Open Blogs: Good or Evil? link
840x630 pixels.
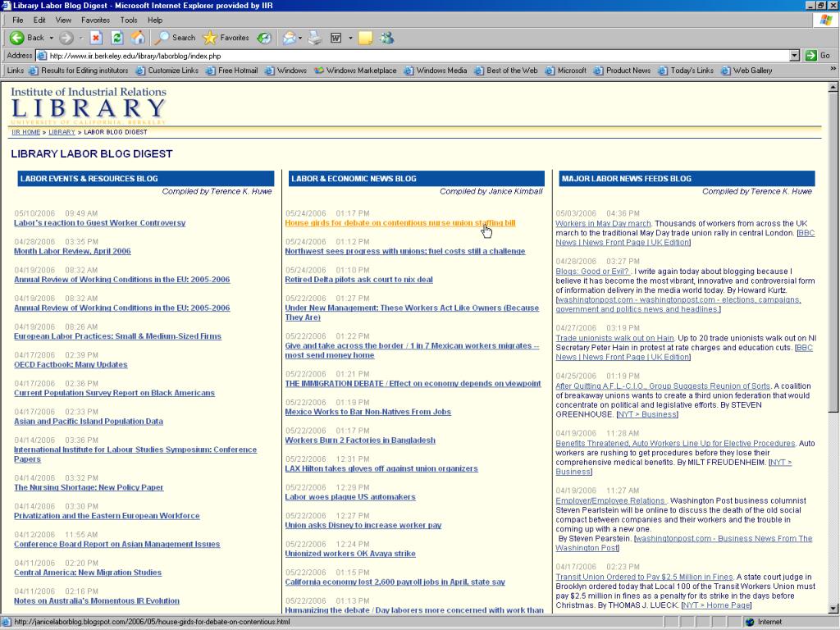pyautogui.click(x=592, y=272)
